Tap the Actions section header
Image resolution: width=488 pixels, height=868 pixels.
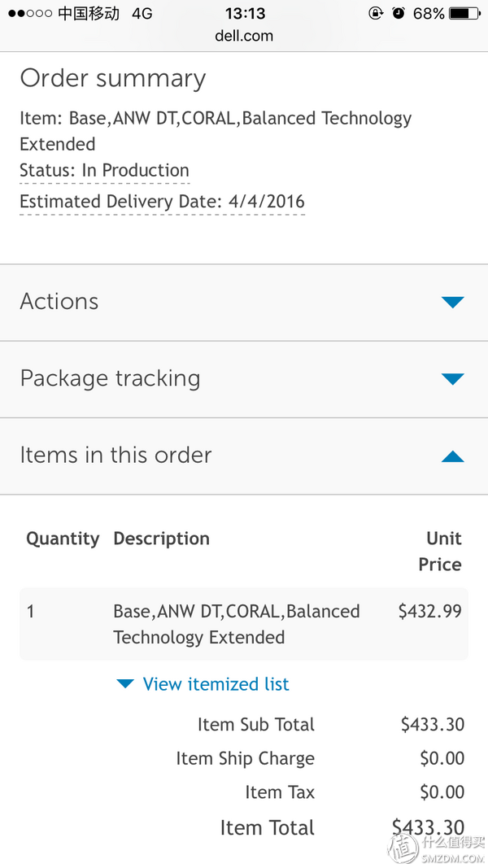click(244, 303)
